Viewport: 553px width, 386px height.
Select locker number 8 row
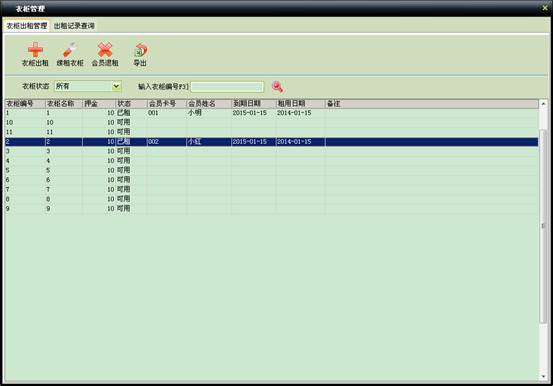(x=271, y=199)
